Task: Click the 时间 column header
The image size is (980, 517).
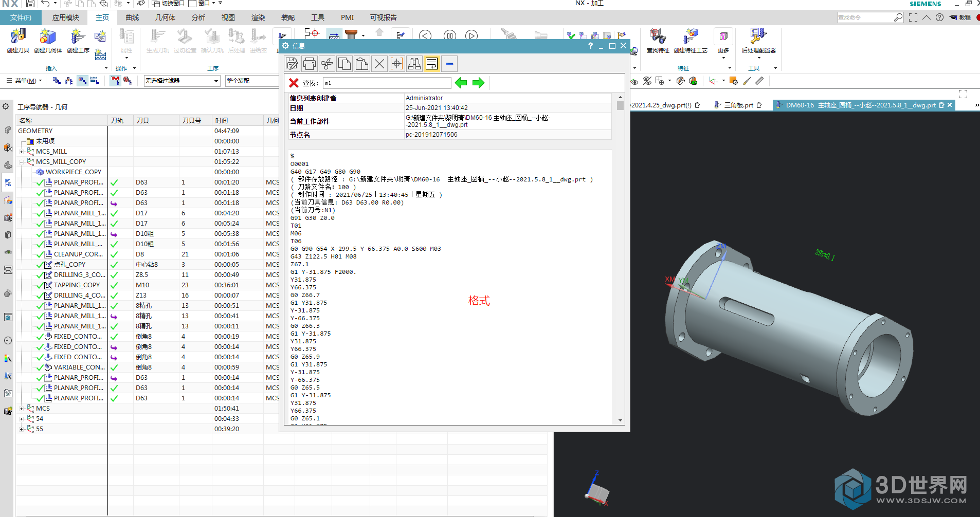Action: (238, 120)
